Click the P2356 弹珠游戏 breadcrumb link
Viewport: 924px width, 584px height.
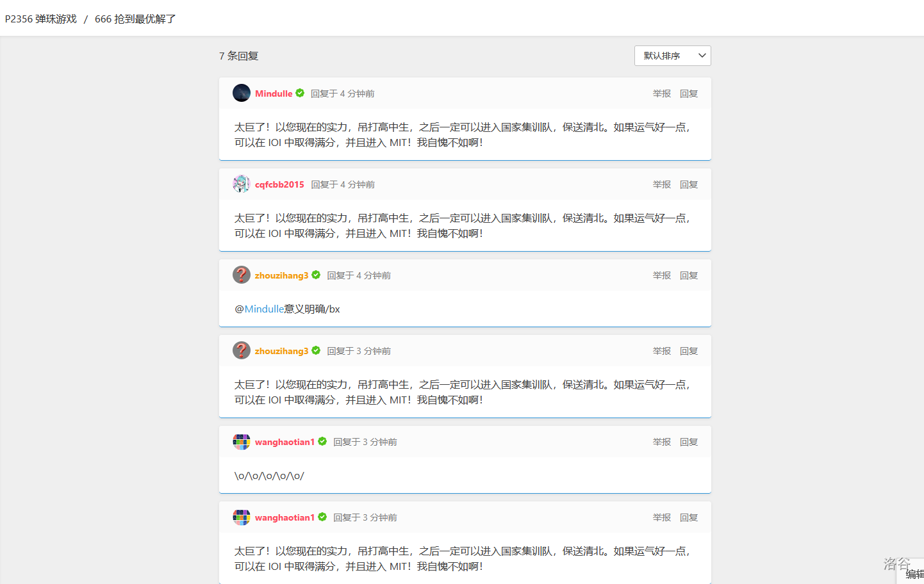point(41,19)
